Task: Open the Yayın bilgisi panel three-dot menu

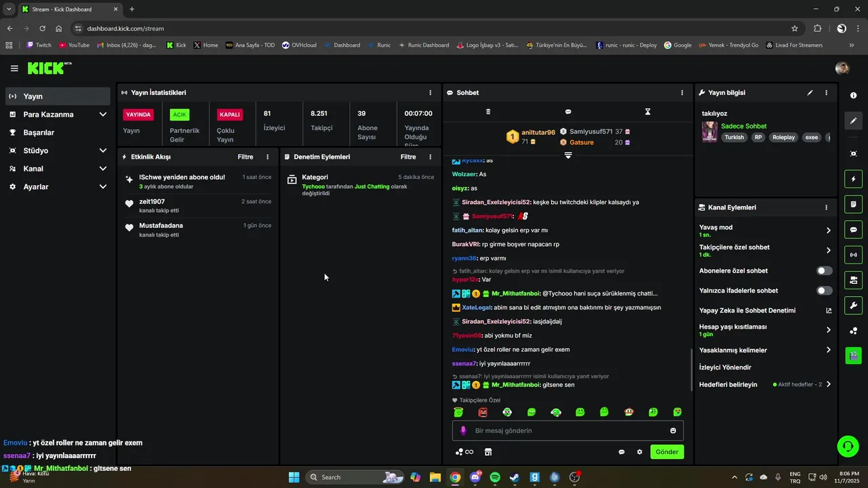Action: pyautogui.click(x=826, y=93)
